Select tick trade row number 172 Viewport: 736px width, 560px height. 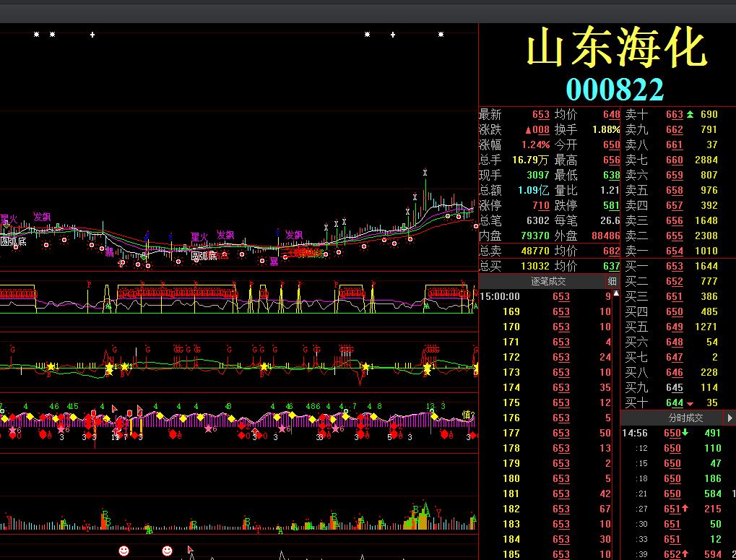click(545, 357)
